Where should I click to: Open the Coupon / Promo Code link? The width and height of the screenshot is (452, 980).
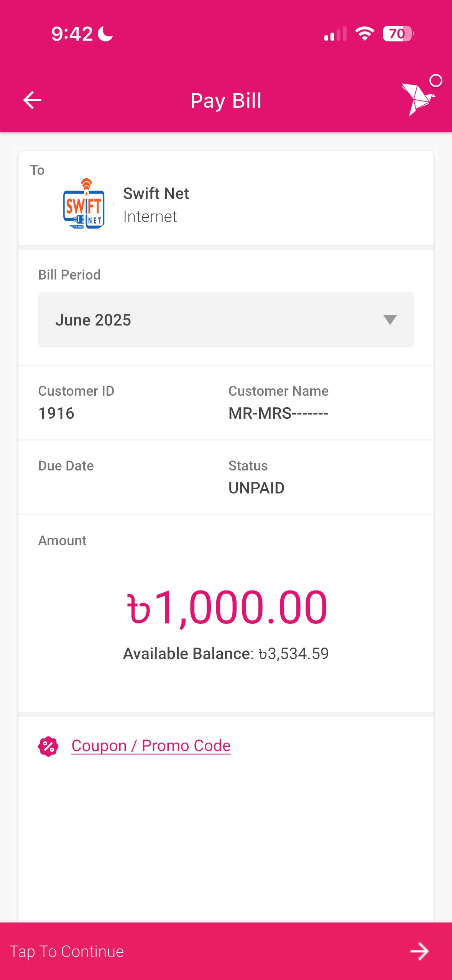151,746
